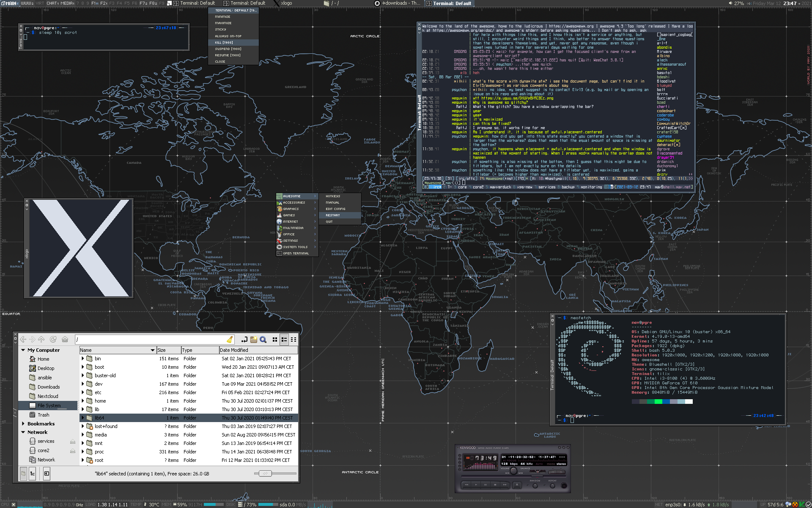Open a file with the eject button

coord(516,485)
